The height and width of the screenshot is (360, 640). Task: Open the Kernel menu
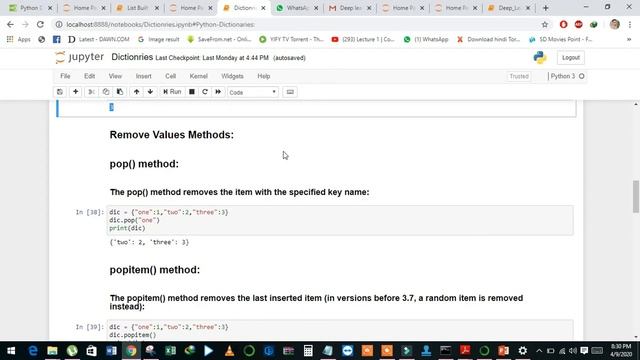click(x=198, y=76)
